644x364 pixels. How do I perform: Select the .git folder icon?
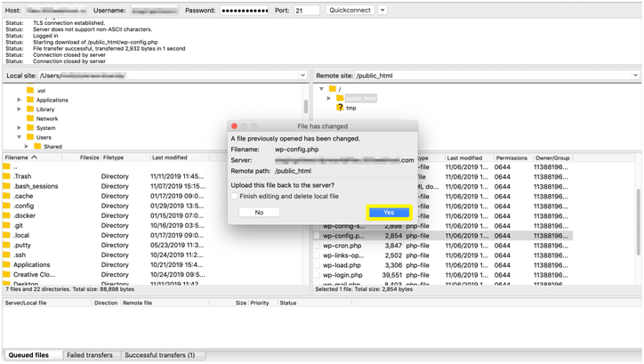click(7, 226)
